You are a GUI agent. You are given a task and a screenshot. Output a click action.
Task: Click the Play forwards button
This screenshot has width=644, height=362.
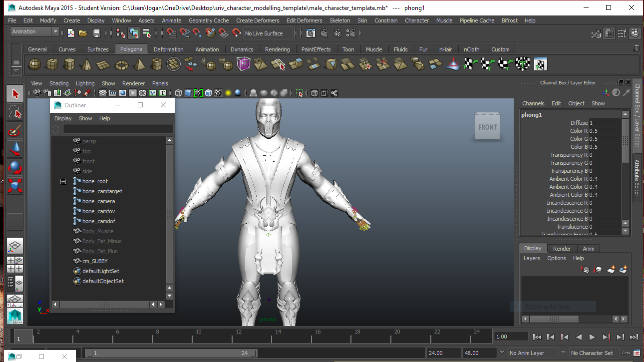point(592,337)
